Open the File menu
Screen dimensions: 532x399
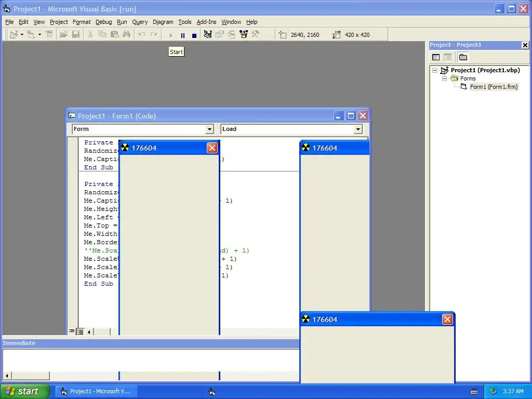9,22
